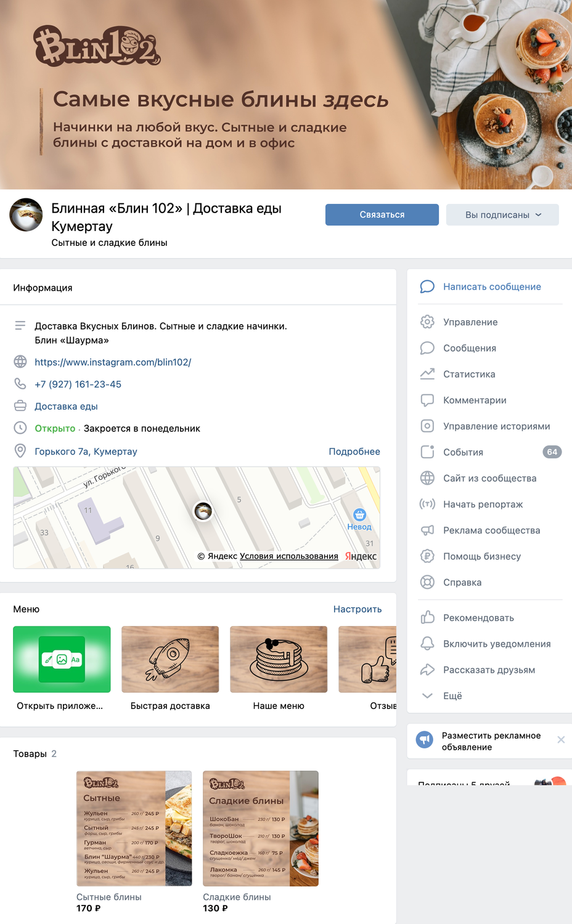Click the Рассказать друзьям share arrow icon
This screenshot has width=572, height=924.
tap(427, 670)
